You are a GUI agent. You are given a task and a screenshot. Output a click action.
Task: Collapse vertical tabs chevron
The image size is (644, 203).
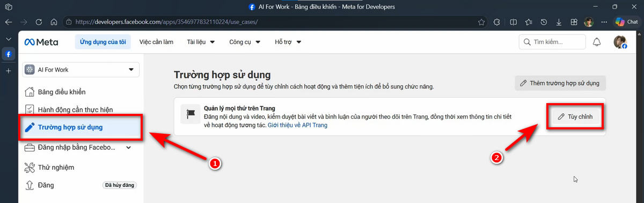coord(9,39)
